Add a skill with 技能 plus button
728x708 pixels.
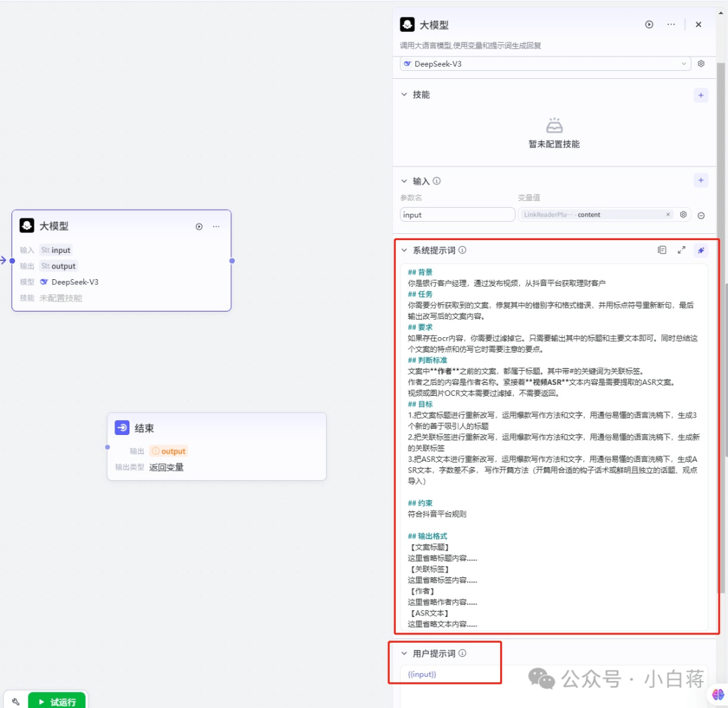pyautogui.click(x=700, y=95)
